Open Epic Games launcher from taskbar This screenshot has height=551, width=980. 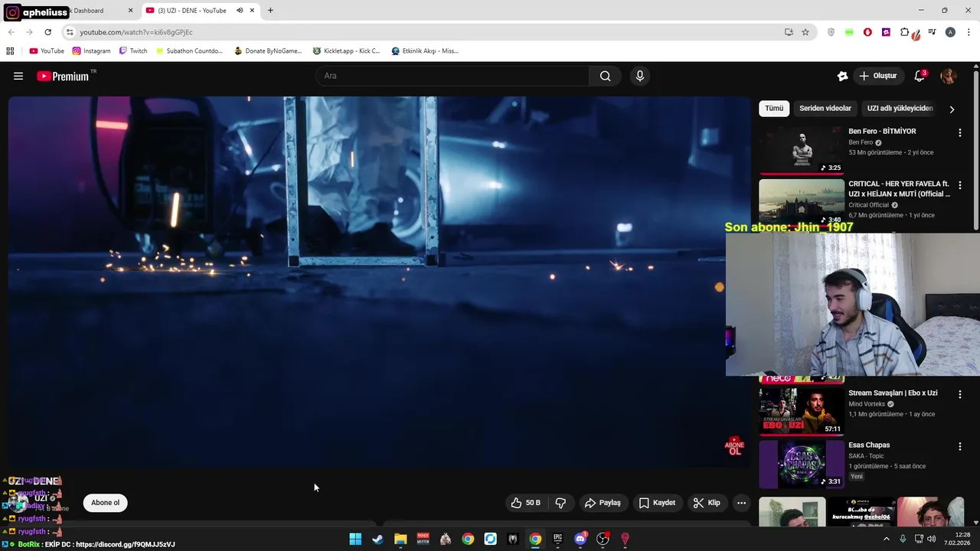pyautogui.click(x=557, y=539)
